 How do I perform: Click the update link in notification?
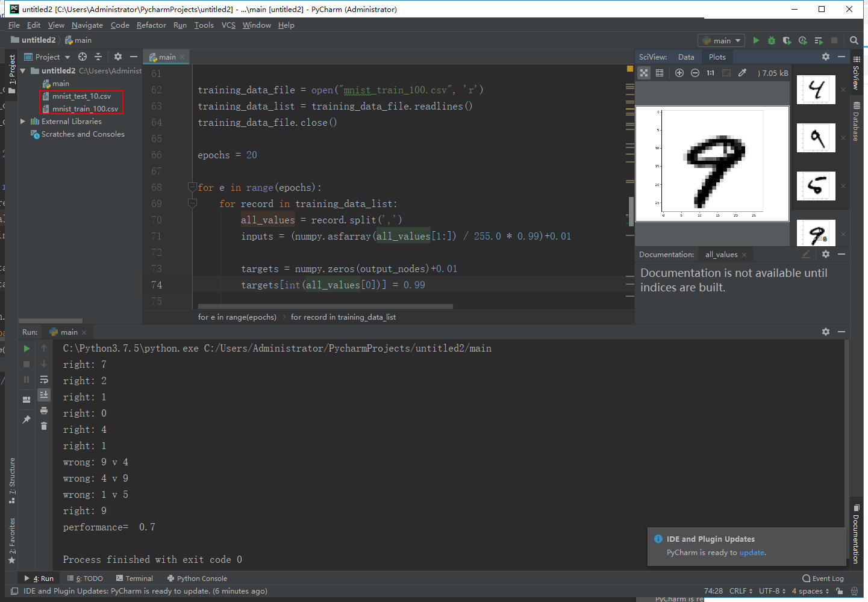point(752,553)
